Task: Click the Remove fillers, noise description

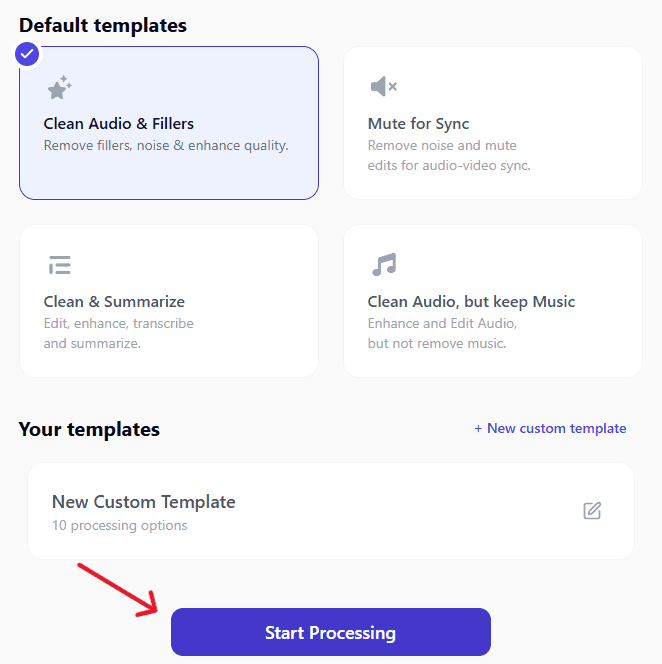Action: point(166,146)
